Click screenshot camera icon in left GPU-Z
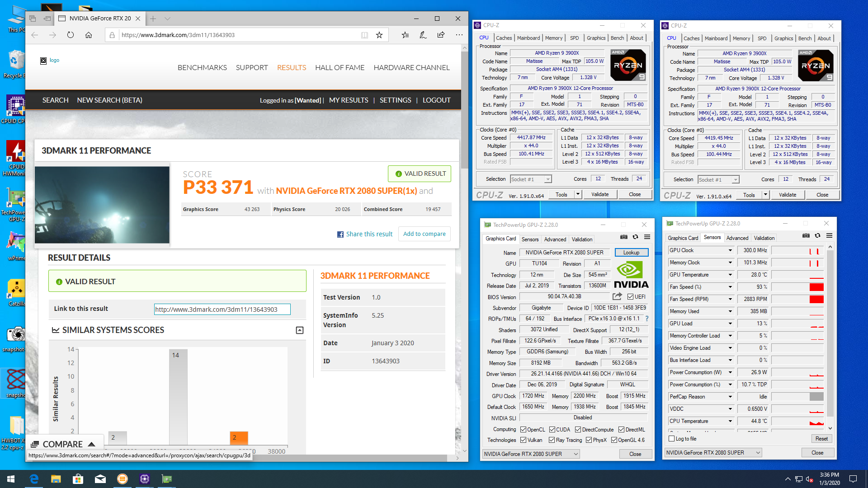 (624, 237)
